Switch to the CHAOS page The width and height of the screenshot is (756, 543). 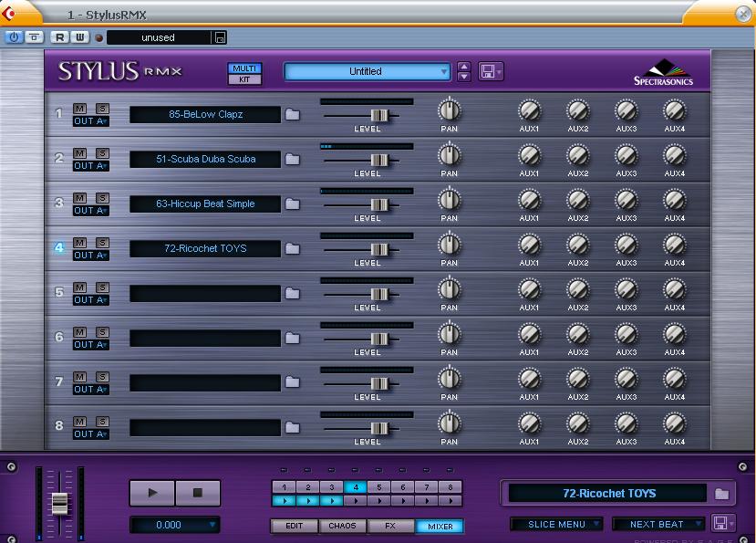342,526
